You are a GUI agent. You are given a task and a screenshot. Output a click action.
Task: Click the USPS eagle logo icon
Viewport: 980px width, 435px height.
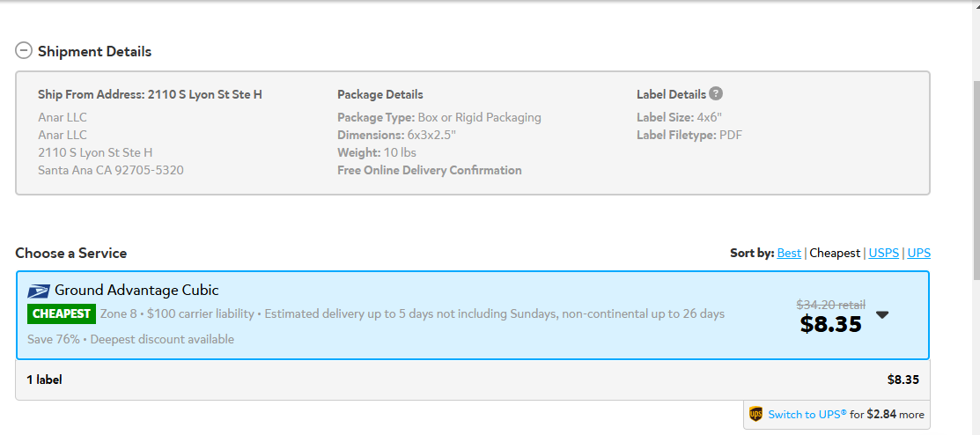[38, 291]
